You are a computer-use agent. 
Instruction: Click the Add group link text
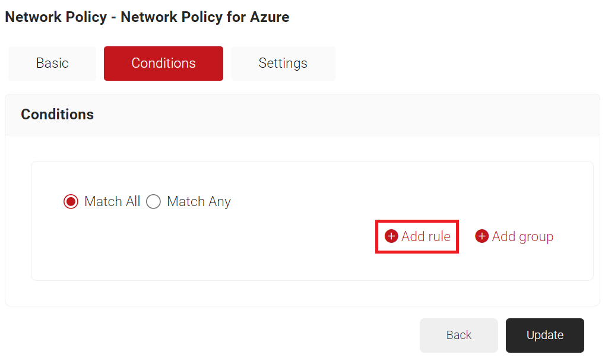(522, 236)
